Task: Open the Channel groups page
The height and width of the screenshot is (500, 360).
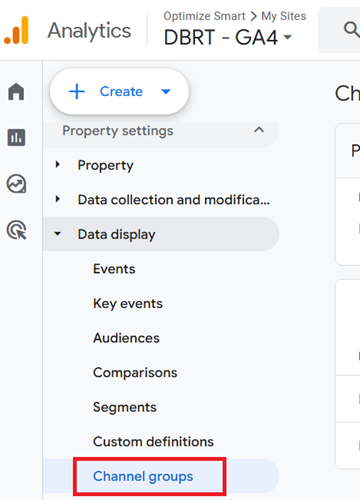Action: point(143,476)
